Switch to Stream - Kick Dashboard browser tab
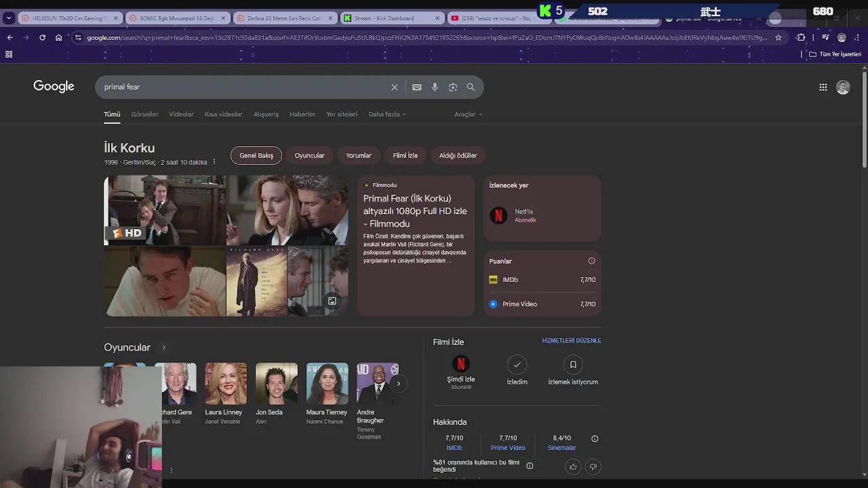This screenshot has height=488, width=868. coord(391,18)
